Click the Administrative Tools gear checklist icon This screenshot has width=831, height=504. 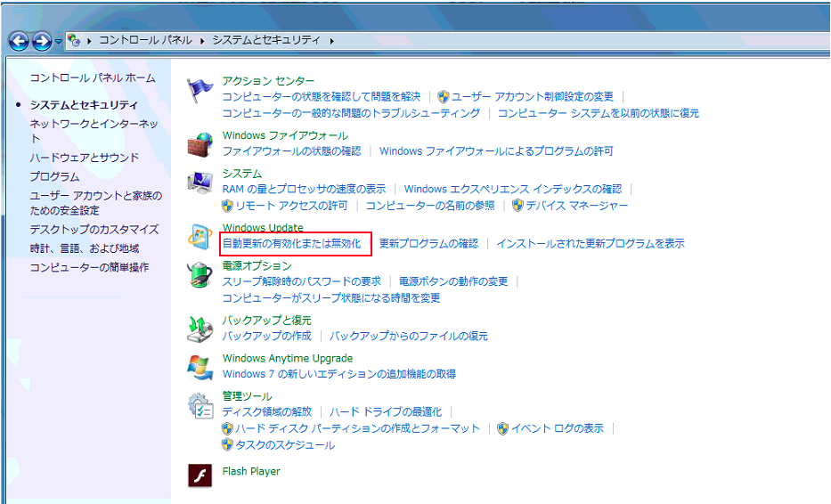[x=201, y=406]
